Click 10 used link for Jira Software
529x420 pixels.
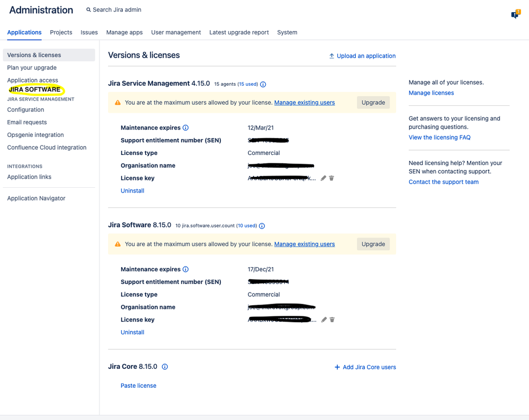(246, 226)
